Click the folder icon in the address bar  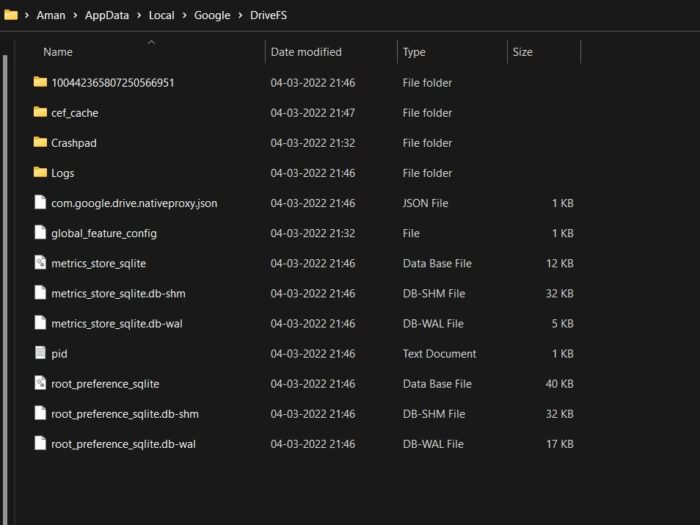(11, 15)
